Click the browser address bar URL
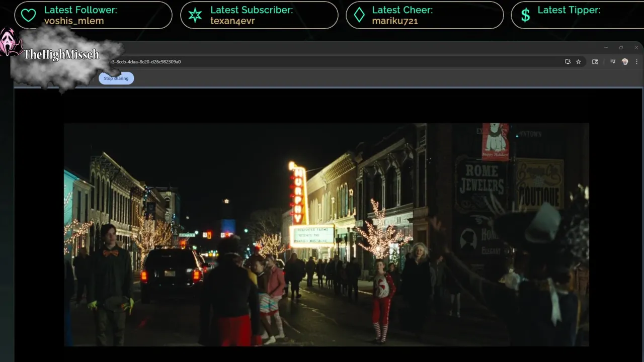The height and width of the screenshot is (362, 644). (145, 62)
